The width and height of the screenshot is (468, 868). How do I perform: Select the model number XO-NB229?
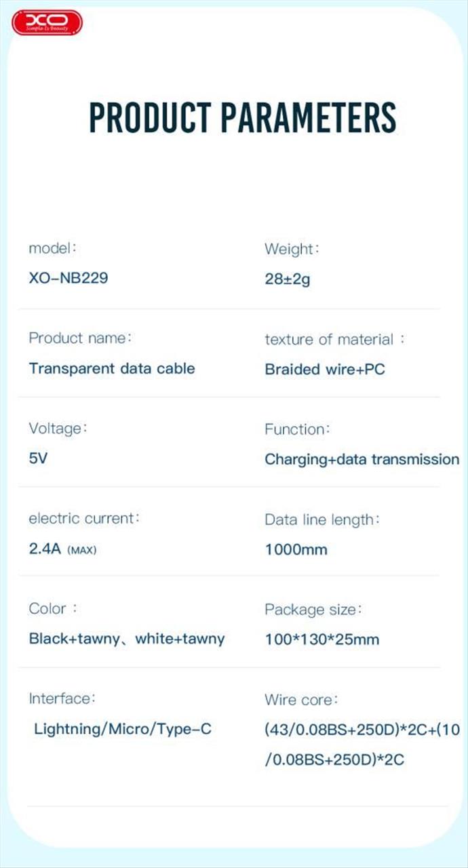click(68, 278)
